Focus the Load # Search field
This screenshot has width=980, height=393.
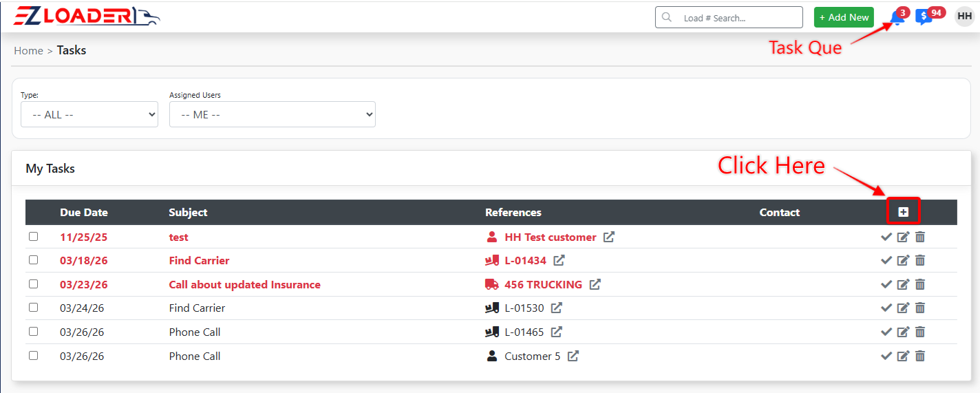point(729,17)
